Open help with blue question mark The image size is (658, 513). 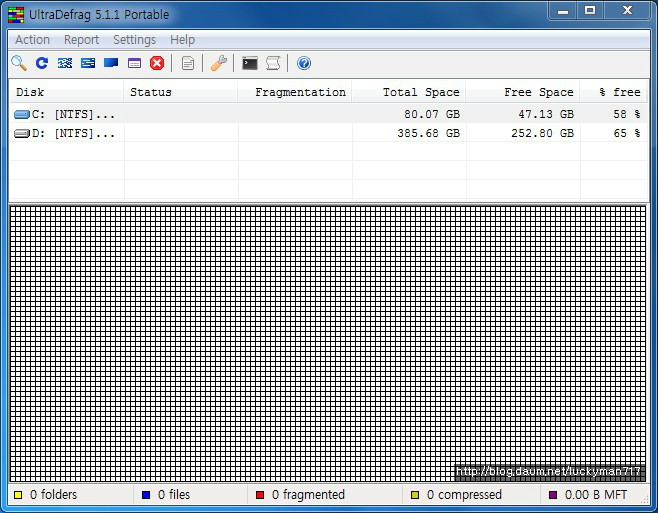304,63
